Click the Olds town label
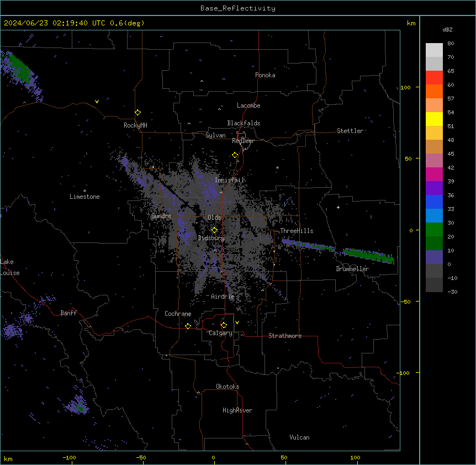Screen dimensions: 476x465 pos(214,218)
